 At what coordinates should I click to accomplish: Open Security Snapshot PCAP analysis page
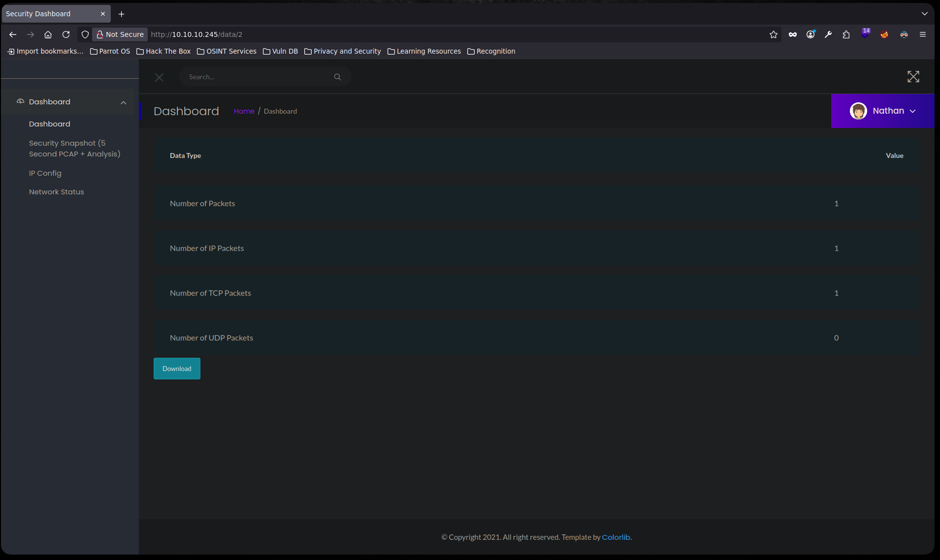74,149
